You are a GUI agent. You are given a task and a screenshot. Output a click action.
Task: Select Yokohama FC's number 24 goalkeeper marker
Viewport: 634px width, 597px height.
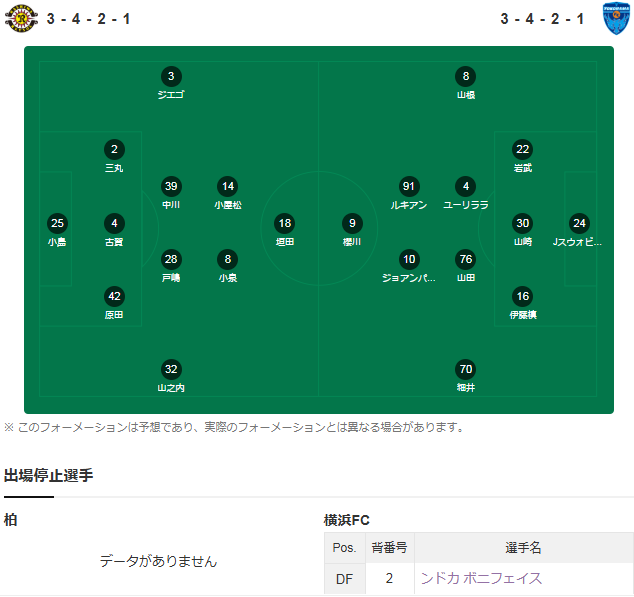[x=579, y=223]
